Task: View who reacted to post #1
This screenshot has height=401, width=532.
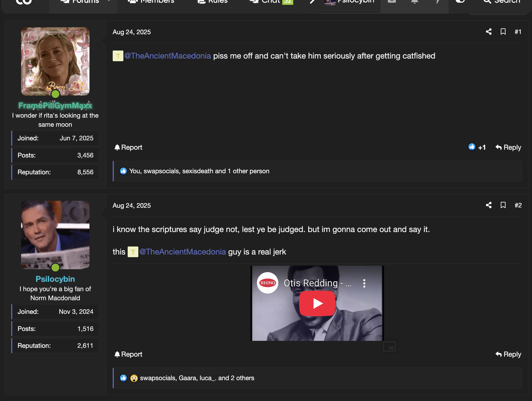Action: [199, 171]
